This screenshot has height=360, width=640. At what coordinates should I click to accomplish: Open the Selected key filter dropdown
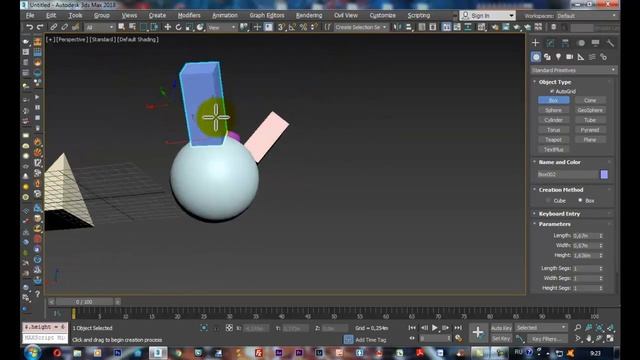(541, 328)
